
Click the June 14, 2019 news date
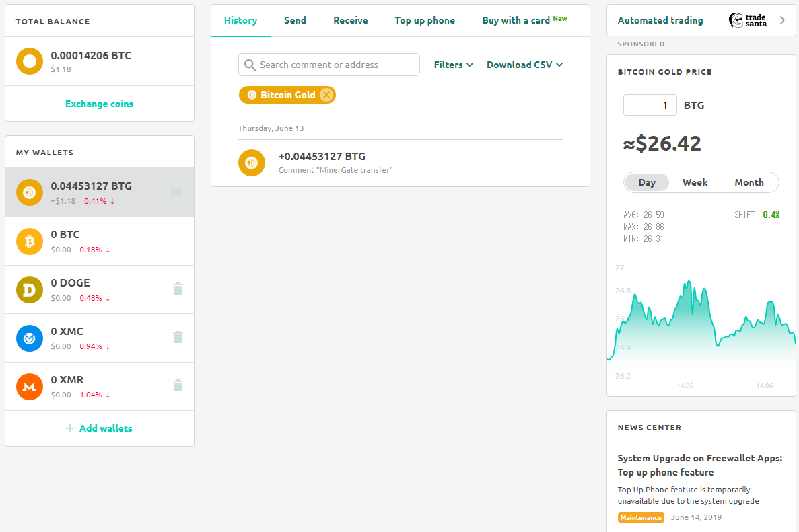point(696,517)
